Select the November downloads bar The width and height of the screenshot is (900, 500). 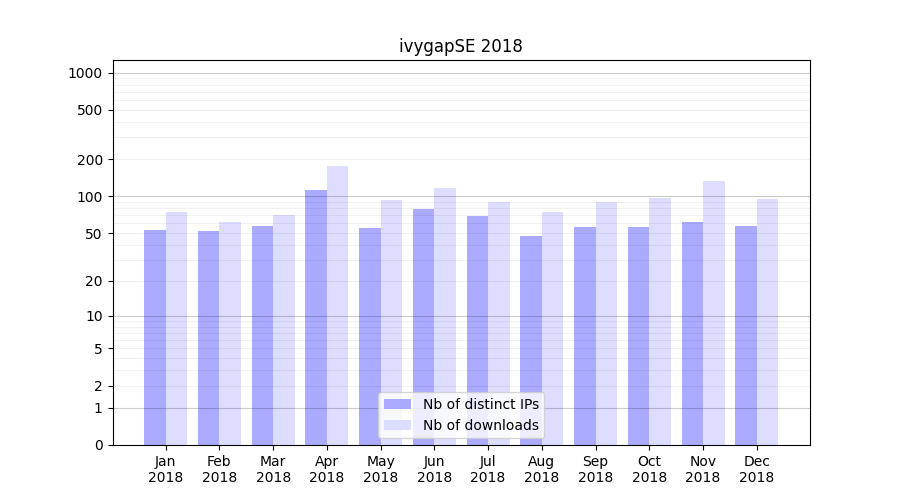[714, 310]
